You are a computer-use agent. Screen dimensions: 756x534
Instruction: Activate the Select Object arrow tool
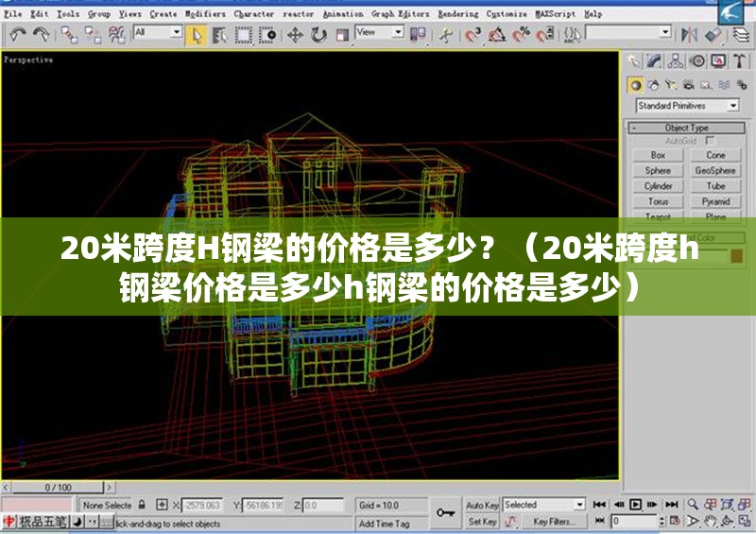(198, 35)
